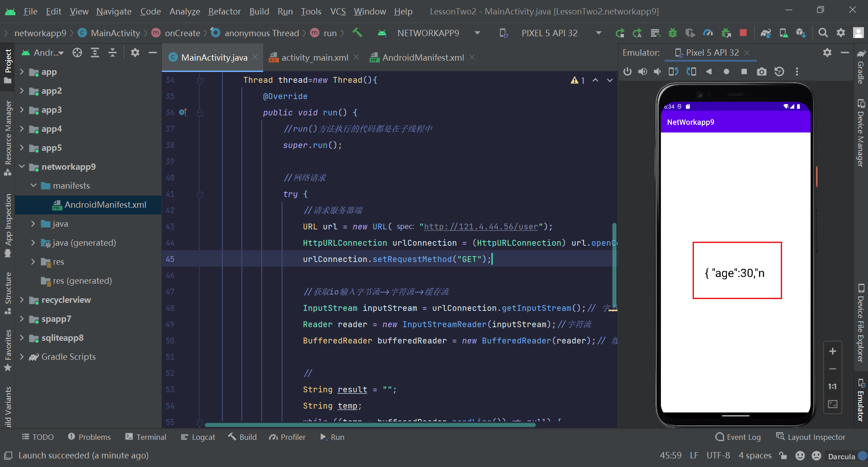868x467 pixels.
Task: Stop the running application
Action: (x=744, y=33)
